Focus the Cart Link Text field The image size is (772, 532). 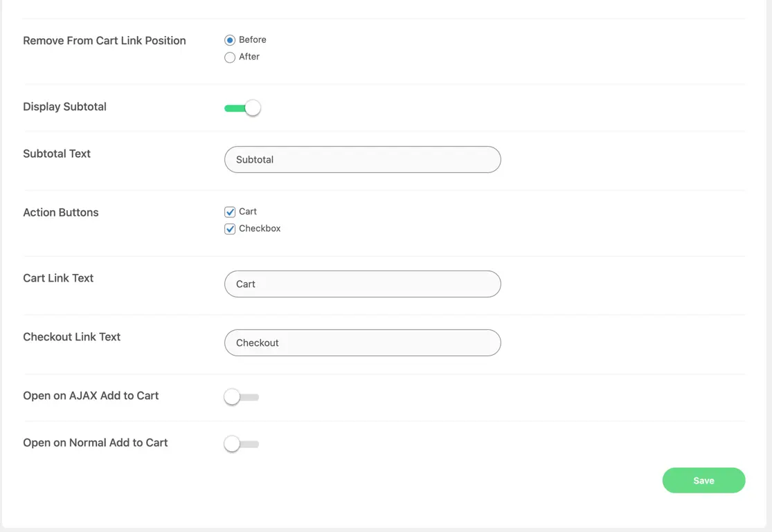pos(362,284)
